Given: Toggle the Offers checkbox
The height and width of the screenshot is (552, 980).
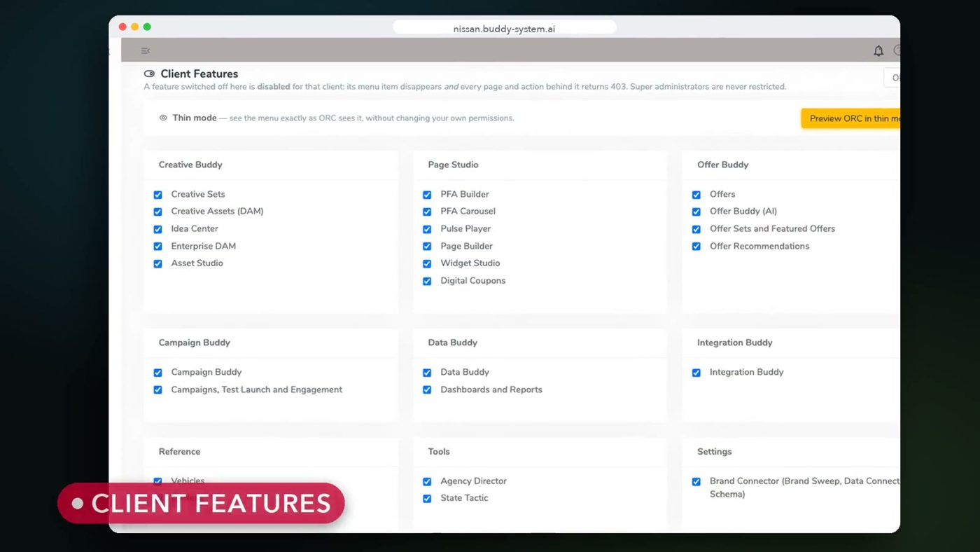Looking at the screenshot, I should pyautogui.click(x=696, y=195).
